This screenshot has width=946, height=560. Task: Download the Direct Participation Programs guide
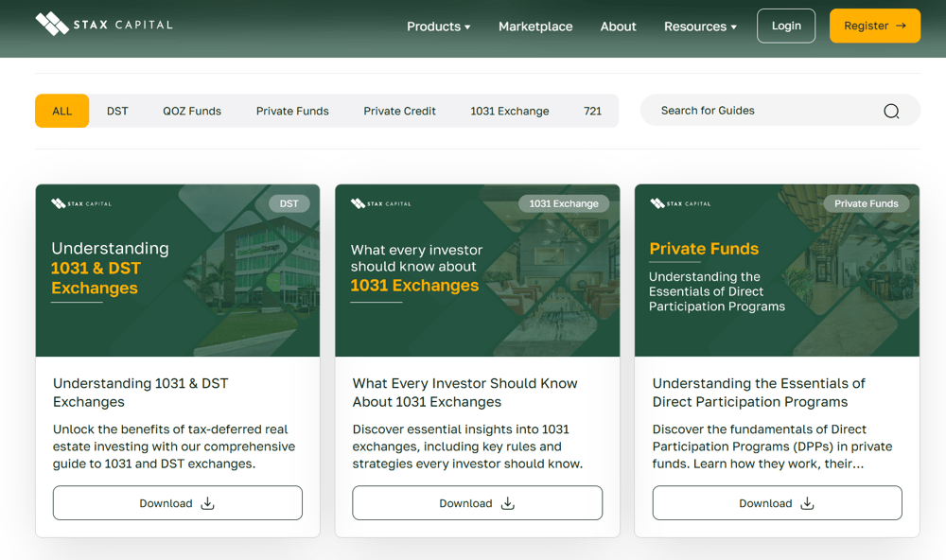click(777, 503)
